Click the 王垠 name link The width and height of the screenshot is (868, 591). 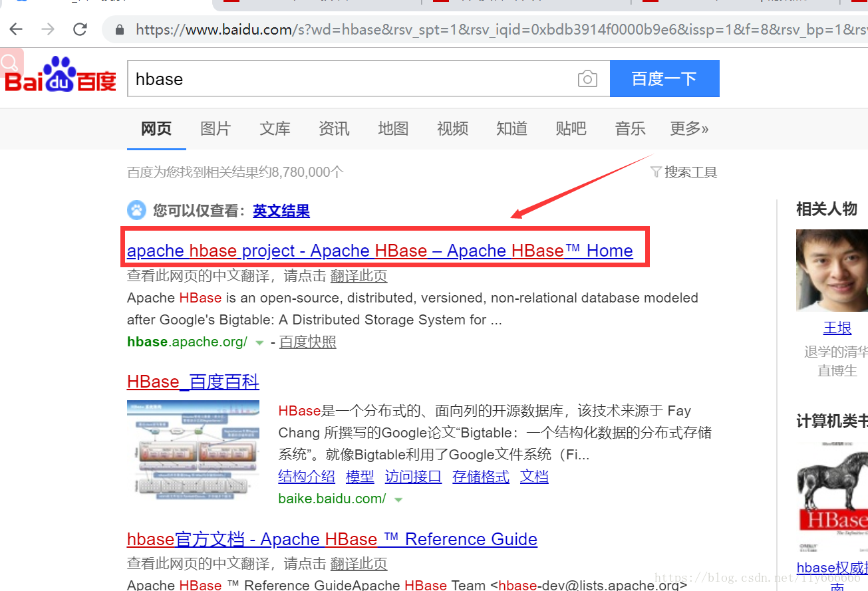[x=837, y=328]
